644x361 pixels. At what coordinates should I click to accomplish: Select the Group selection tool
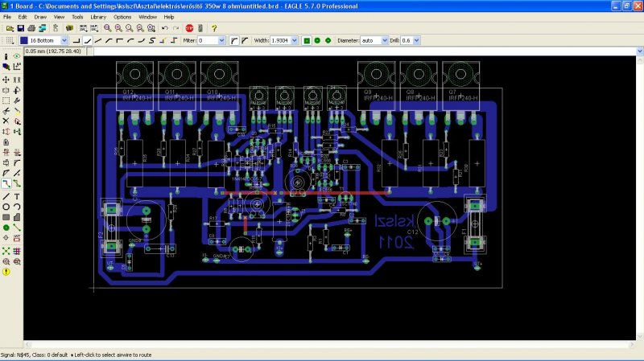pyautogui.click(x=6, y=101)
